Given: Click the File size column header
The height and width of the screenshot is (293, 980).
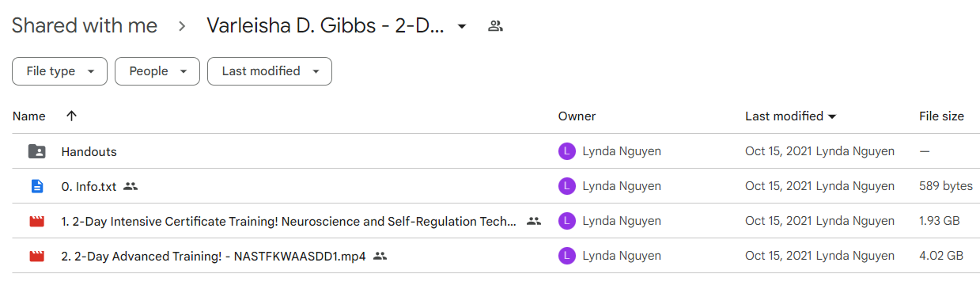Looking at the screenshot, I should click(941, 116).
